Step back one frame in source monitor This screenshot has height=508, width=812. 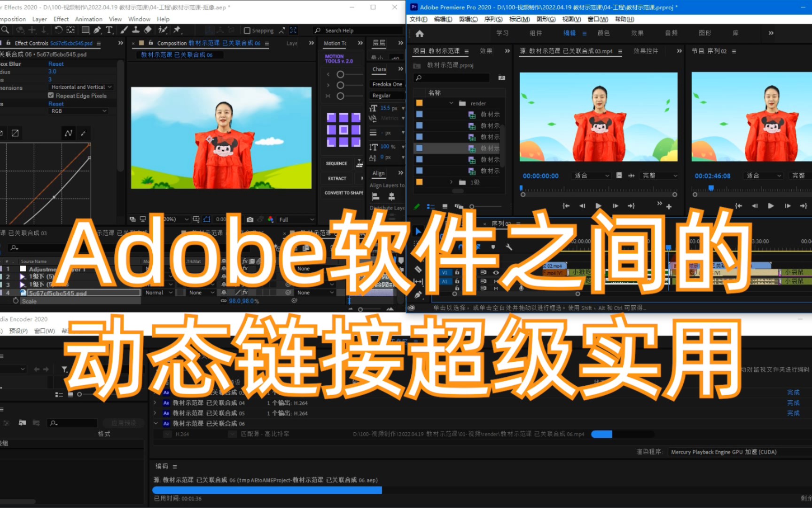(582, 206)
